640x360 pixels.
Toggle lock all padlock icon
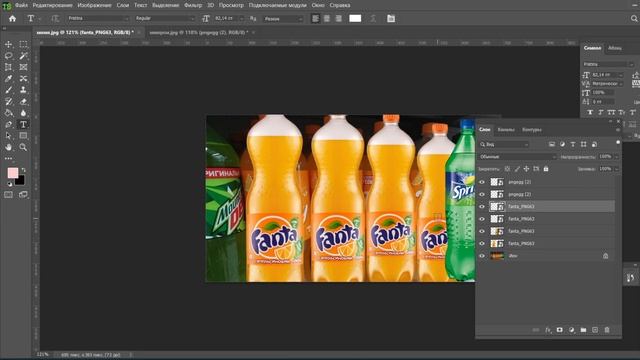(x=546, y=169)
